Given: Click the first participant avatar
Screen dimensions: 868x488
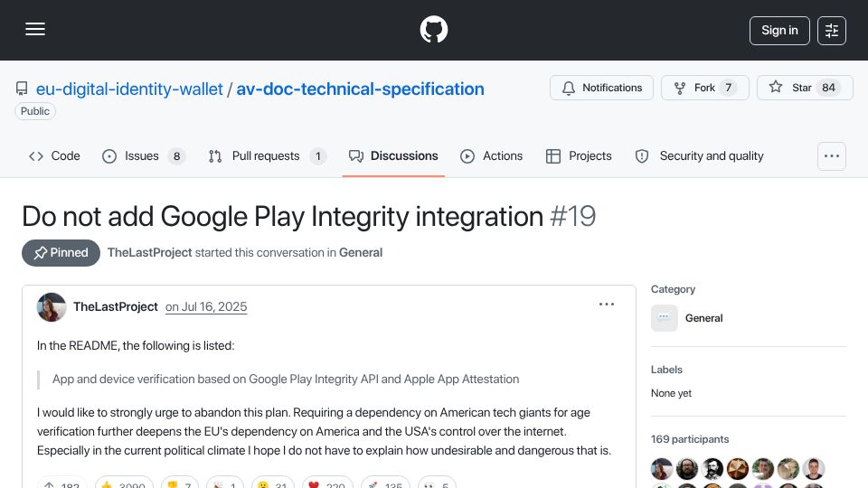Looking at the screenshot, I should [x=662, y=469].
